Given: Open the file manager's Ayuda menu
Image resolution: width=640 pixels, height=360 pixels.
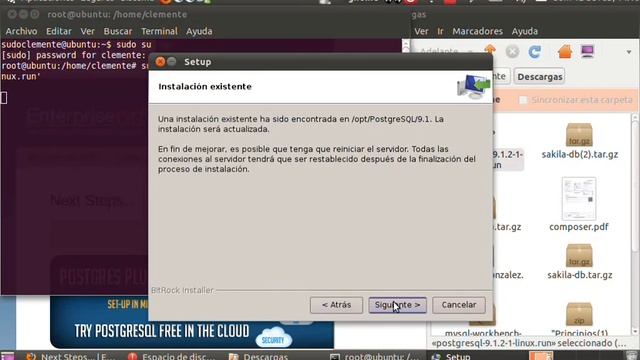Looking at the screenshot, I should click(525, 31).
